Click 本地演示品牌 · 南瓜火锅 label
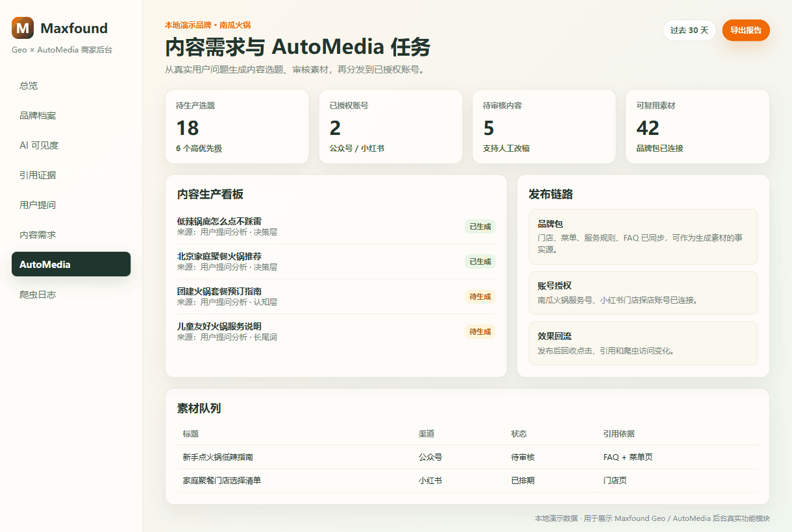The width and height of the screenshot is (792, 532). point(208,25)
